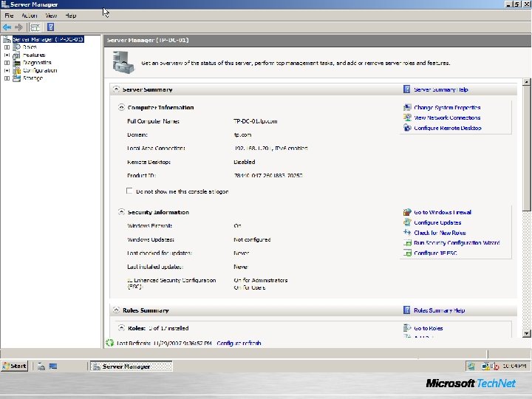Click the Change System Properties icon
Viewport: 532px width, 399px height.
[x=407, y=108]
